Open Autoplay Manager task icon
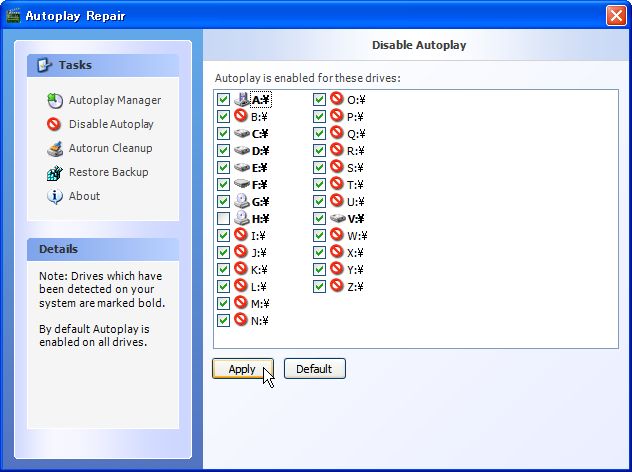The width and height of the screenshot is (632, 472). 54,100
